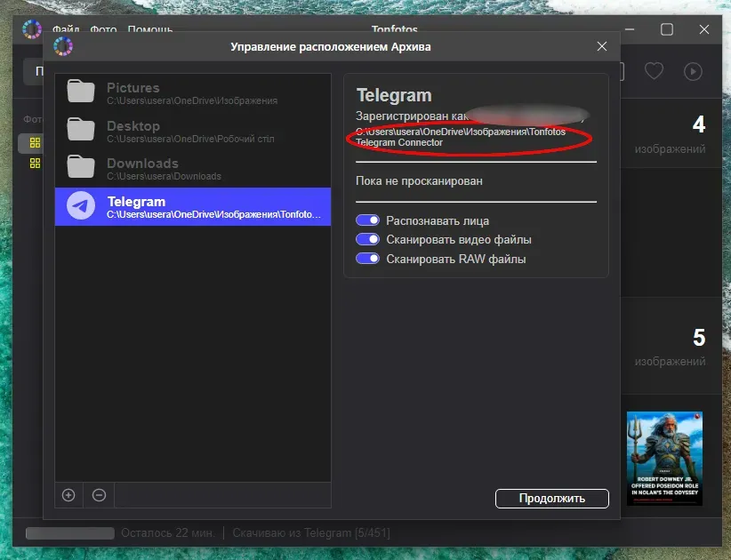Toggle the Распознавать лица switch

(367, 220)
